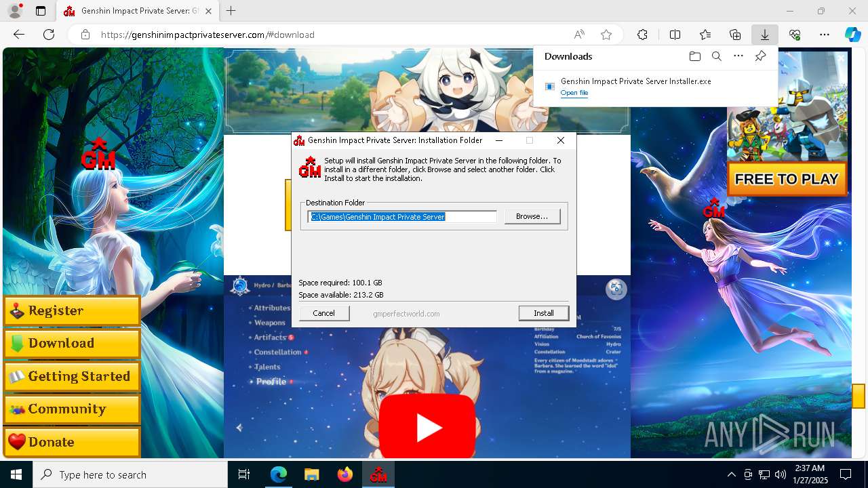Click the Donate menu button

(x=72, y=443)
